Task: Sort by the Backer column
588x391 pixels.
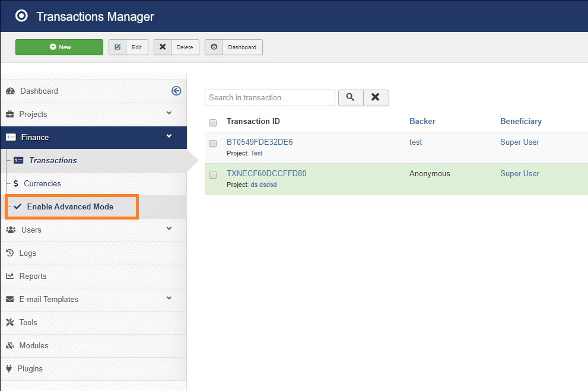Action: (x=422, y=122)
